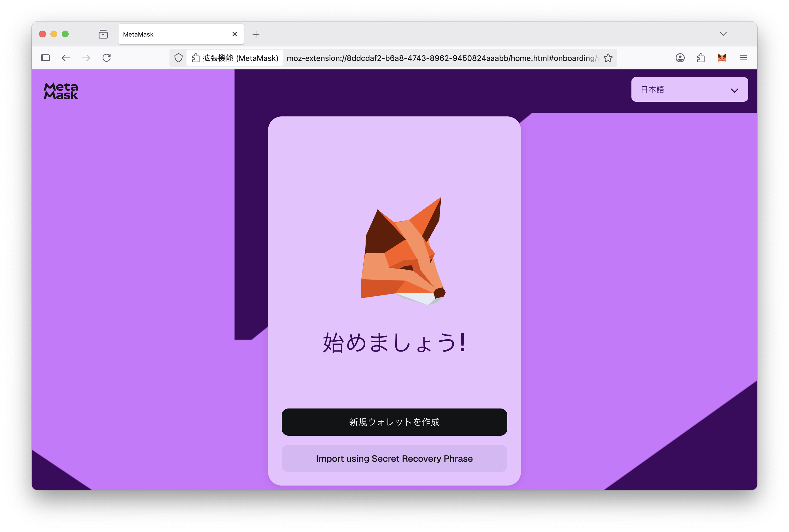Image resolution: width=789 pixels, height=532 pixels.
Task: Open the Firefox hamburger application menu
Action: coord(743,58)
